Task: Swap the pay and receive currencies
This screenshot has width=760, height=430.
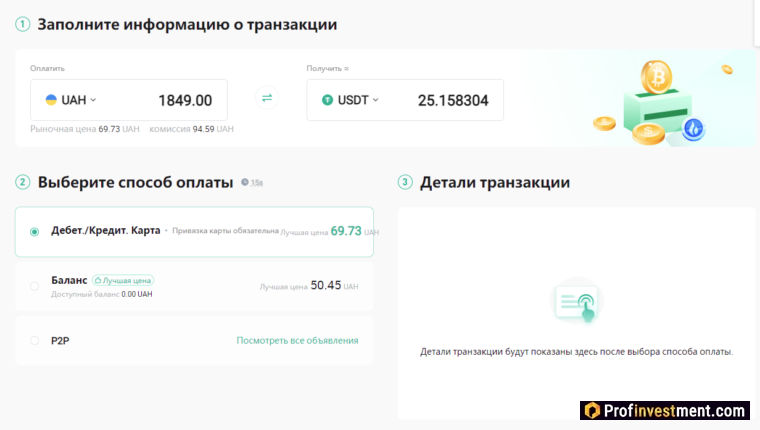Action: click(267, 98)
